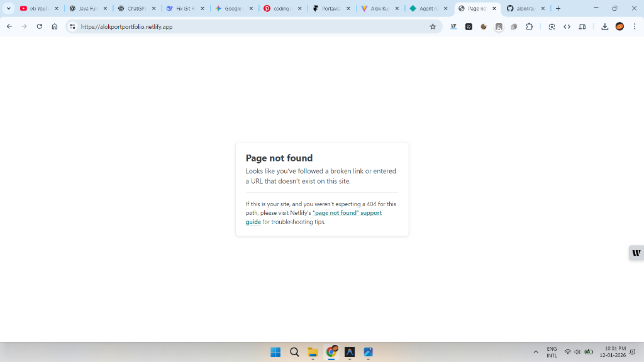Click the browser back arrow

click(9, 26)
